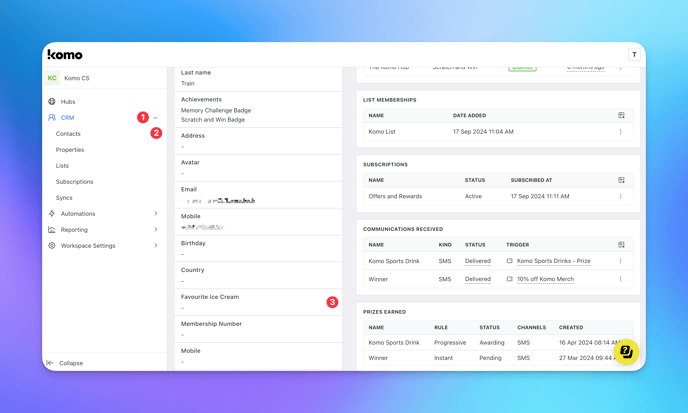Click the Membership Number field
This screenshot has height=413, width=688.
coord(258,329)
